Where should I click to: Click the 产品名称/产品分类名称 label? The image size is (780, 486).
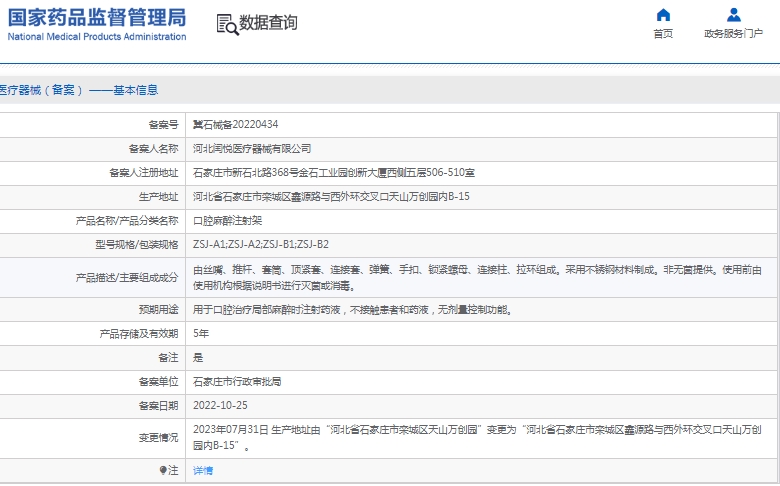coord(127,220)
